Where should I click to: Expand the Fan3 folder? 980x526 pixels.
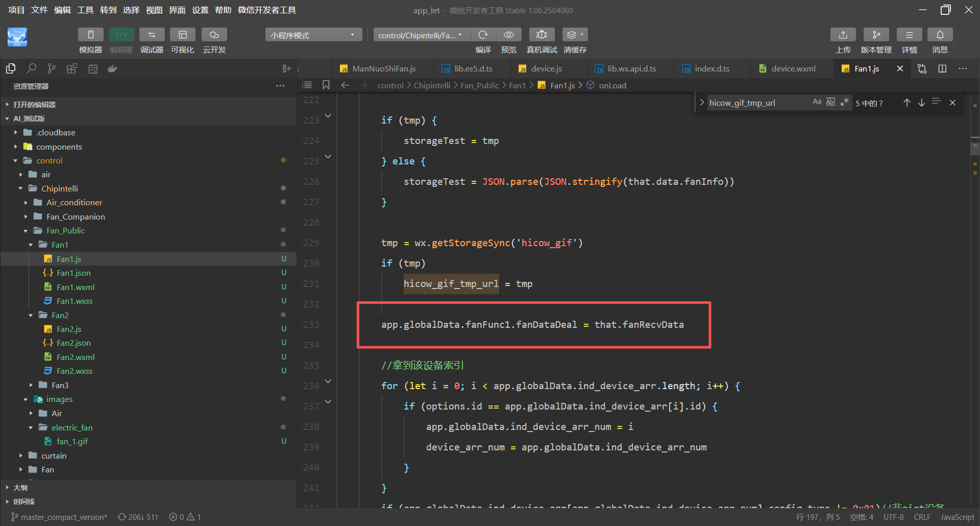click(60, 385)
